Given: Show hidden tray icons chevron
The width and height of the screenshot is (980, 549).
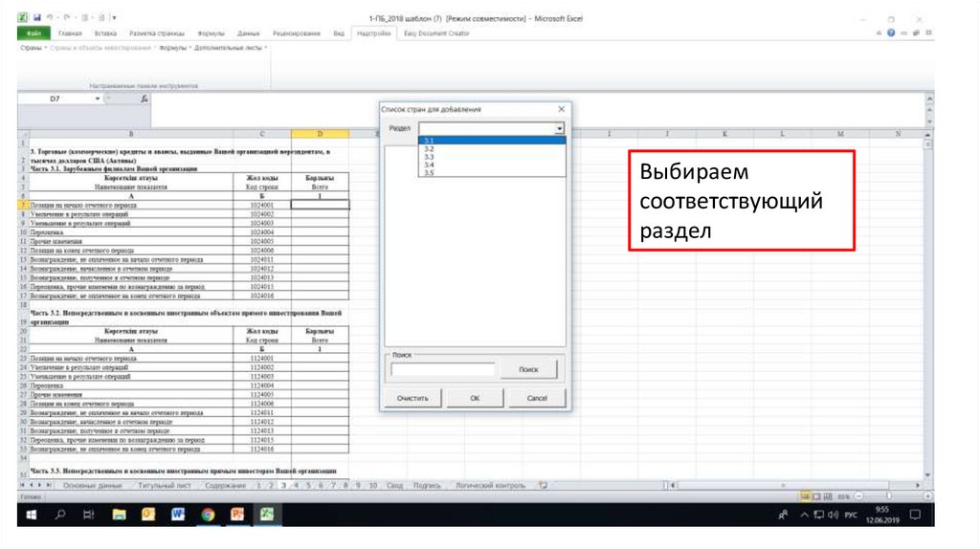Looking at the screenshot, I should pyautogui.click(x=804, y=515).
